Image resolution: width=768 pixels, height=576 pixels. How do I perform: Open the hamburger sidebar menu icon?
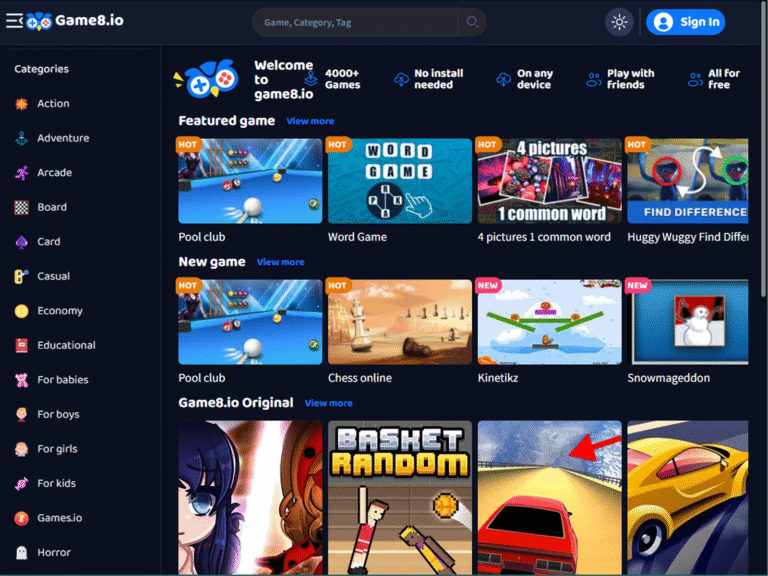14,21
